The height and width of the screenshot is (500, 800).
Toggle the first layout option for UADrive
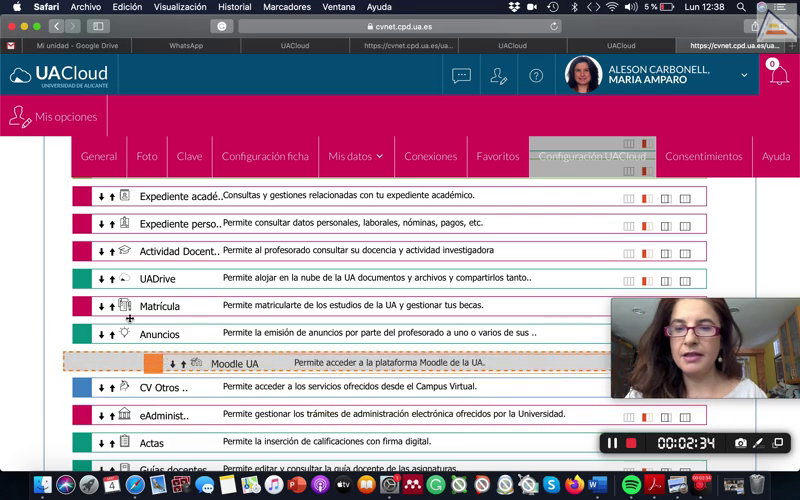[629, 281]
